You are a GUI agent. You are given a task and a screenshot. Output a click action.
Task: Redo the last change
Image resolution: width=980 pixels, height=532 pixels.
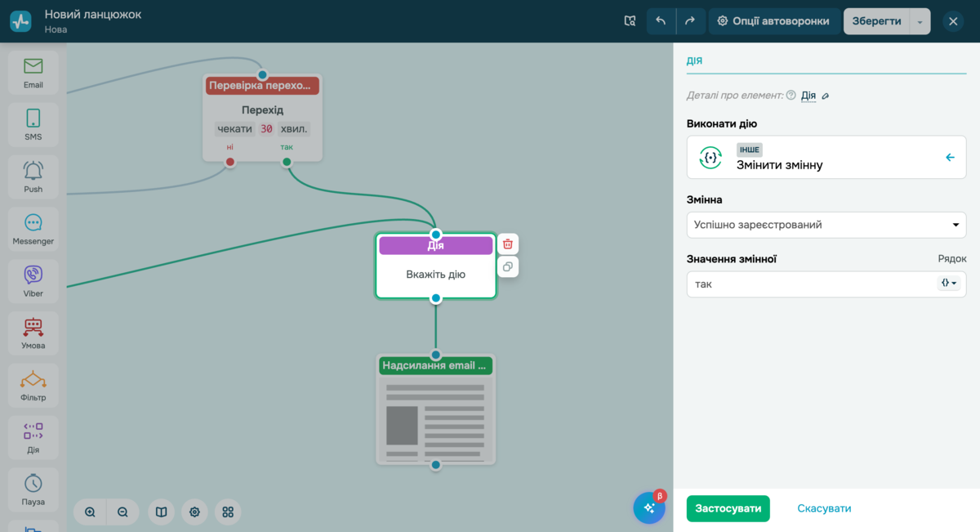tap(690, 21)
